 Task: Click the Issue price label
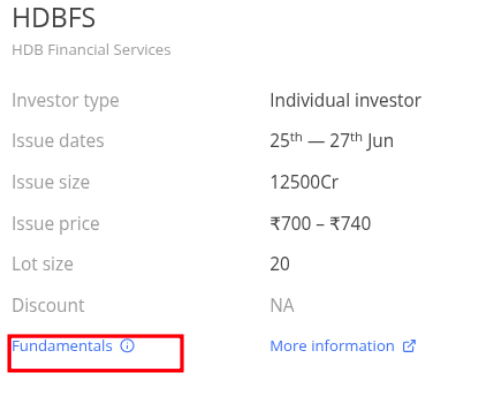[56, 224]
